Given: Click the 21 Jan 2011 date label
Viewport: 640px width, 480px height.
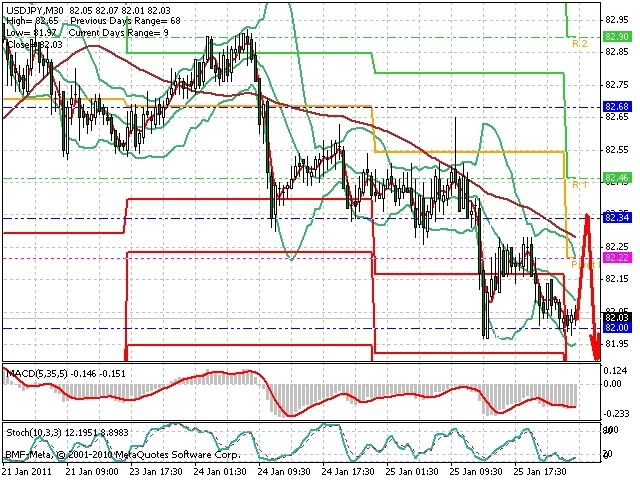Looking at the screenshot, I should coord(27,472).
